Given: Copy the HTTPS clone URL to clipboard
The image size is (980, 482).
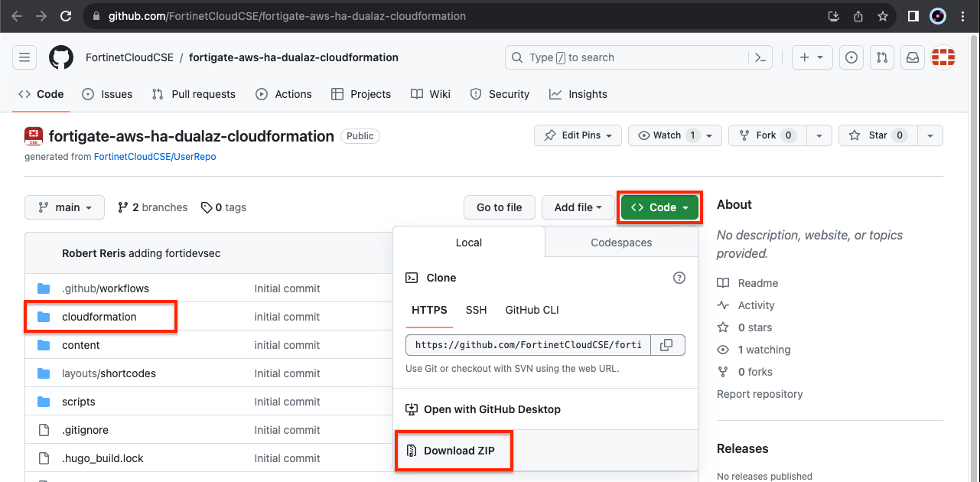Looking at the screenshot, I should point(666,345).
